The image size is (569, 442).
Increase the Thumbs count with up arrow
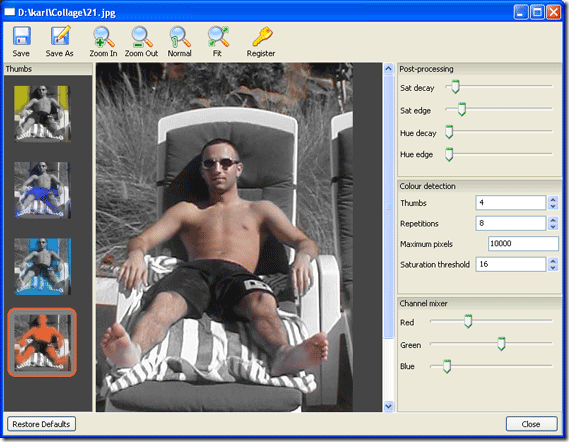pos(553,199)
